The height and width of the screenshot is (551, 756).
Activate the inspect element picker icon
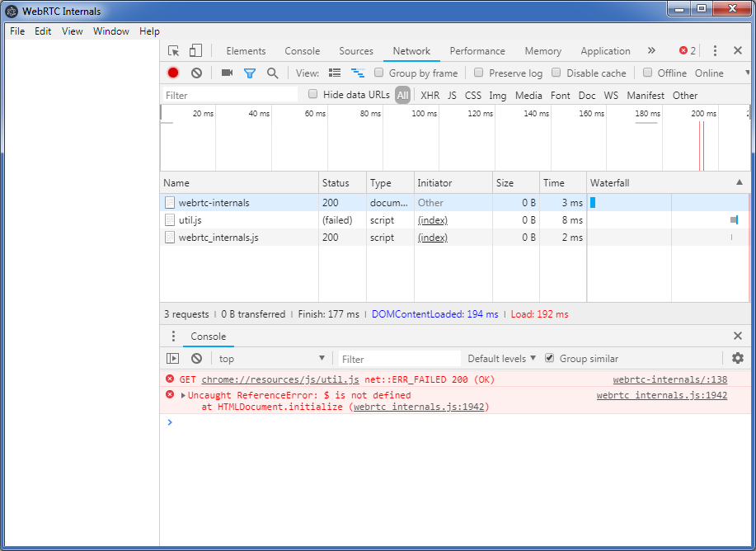(x=173, y=50)
